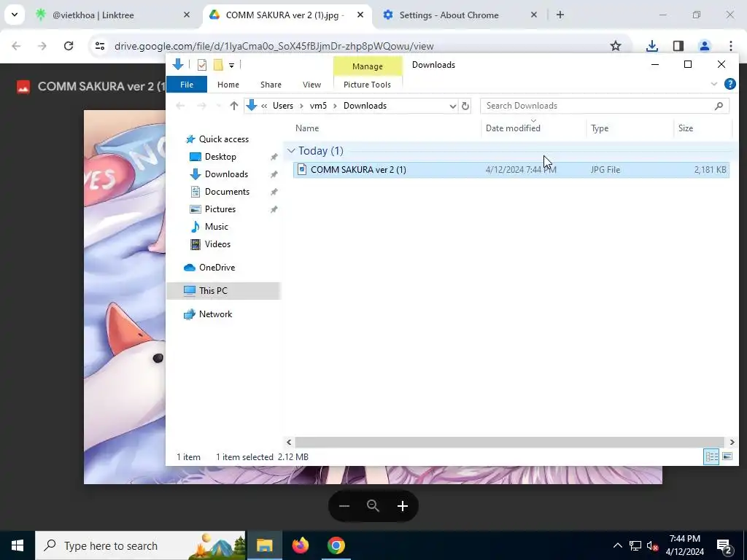
Task: Click Chrome site information icon
Action: click(x=99, y=46)
